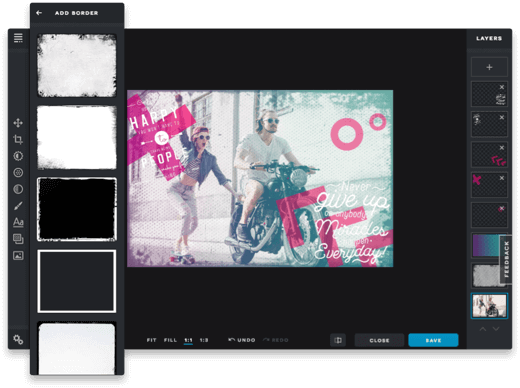The width and height of the screenshot is (520, 388).
Task: Click the ADD BORDER panel title
Action: (x=77, y=13)
